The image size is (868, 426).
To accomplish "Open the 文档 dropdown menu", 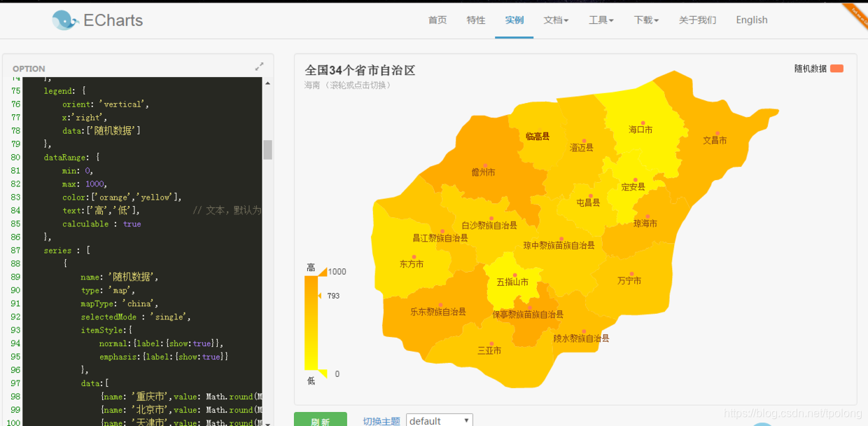I will point(556,20).
